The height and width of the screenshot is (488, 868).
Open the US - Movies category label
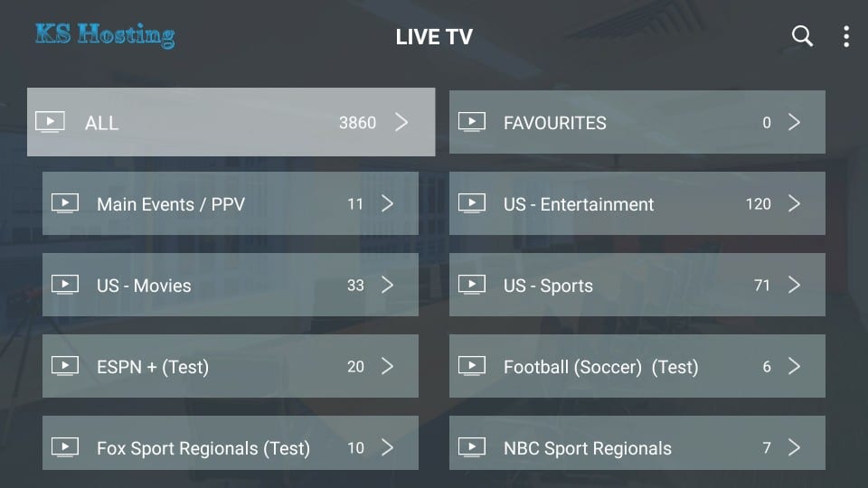click(144, 286)
